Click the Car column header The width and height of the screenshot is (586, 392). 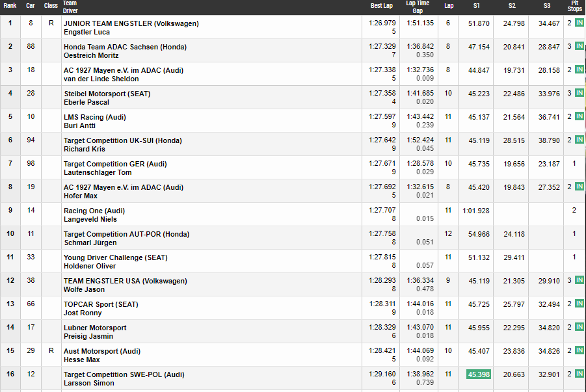point(31,6)
